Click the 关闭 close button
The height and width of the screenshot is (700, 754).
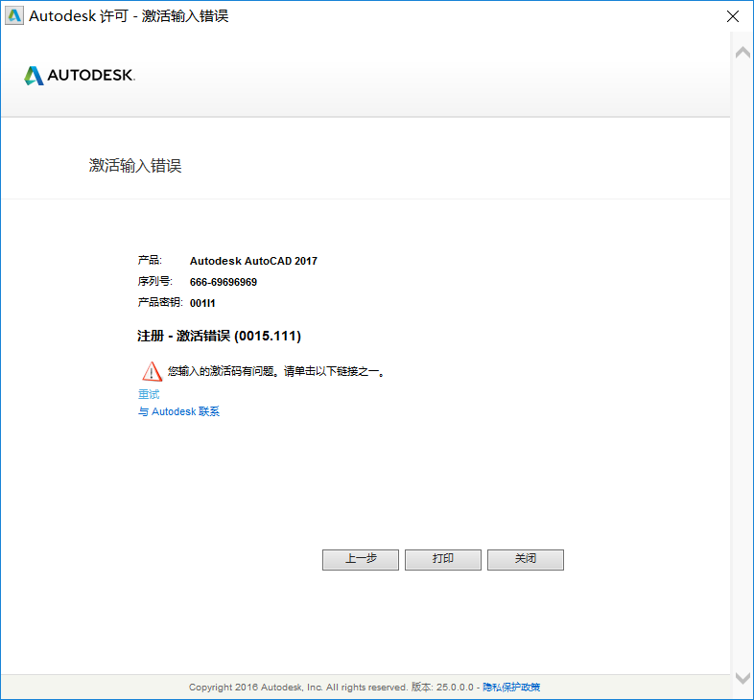526,560
